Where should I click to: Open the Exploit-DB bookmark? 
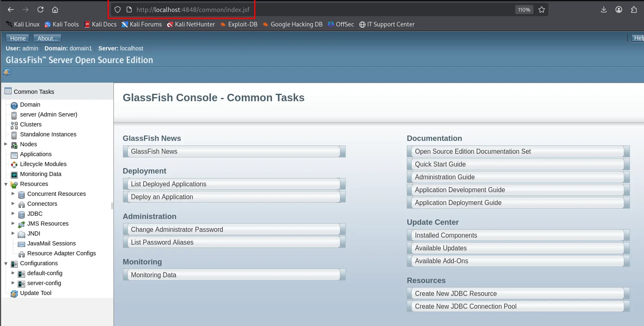point(239,24)
